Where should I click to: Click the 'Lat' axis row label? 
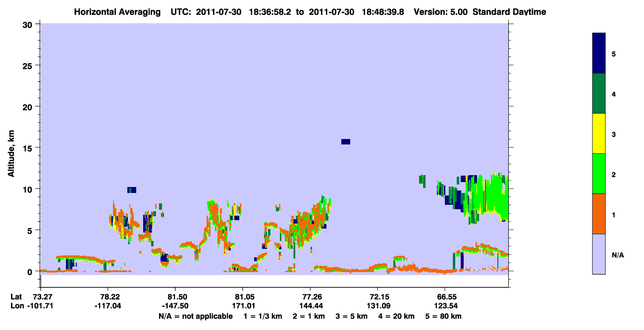tap(16, 297)
